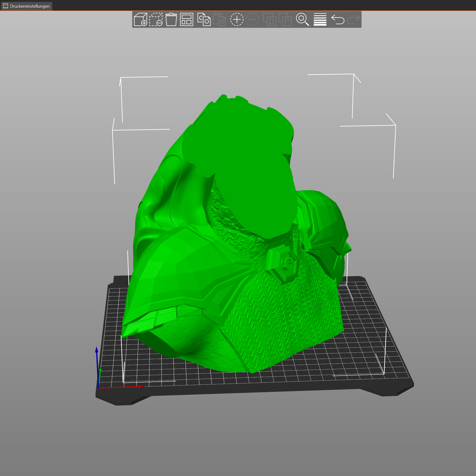Viewport: 476px width, 476px height.
Task: Click the clipboard Paste icon
Action: click(219, 19)
